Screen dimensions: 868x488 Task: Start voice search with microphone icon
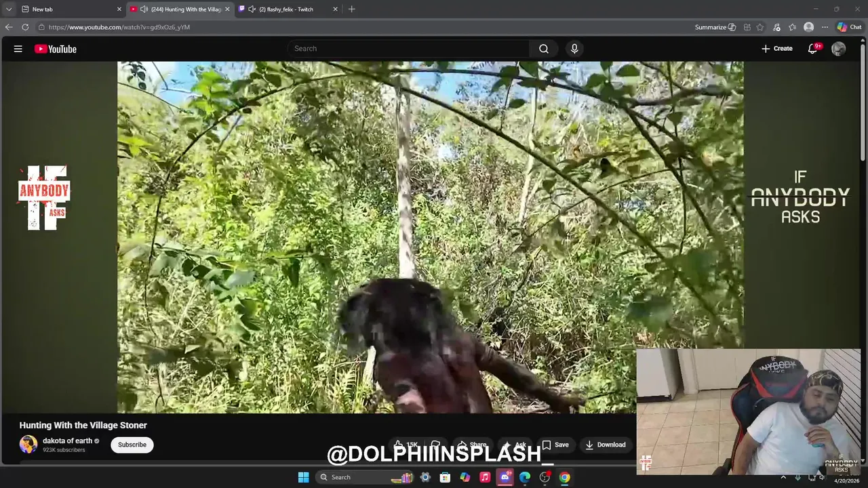click(574, 49)
